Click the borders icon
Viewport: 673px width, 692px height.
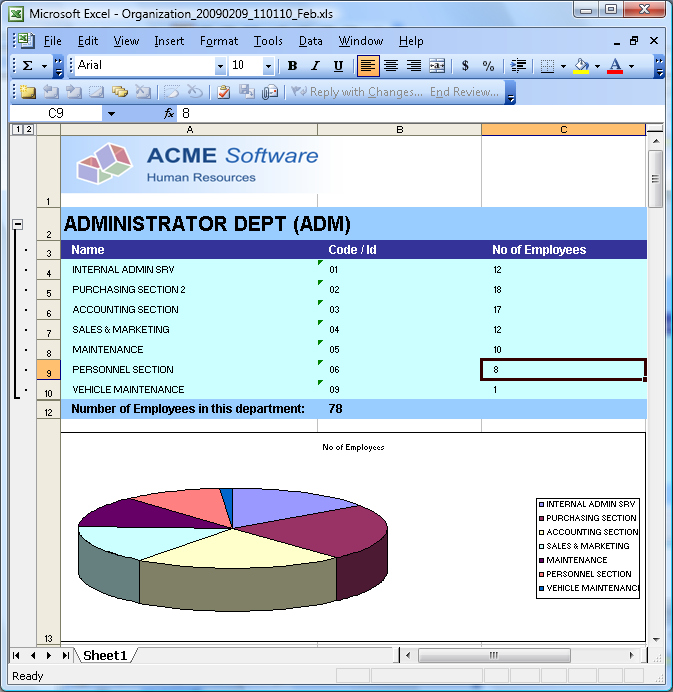coord(547,67)
